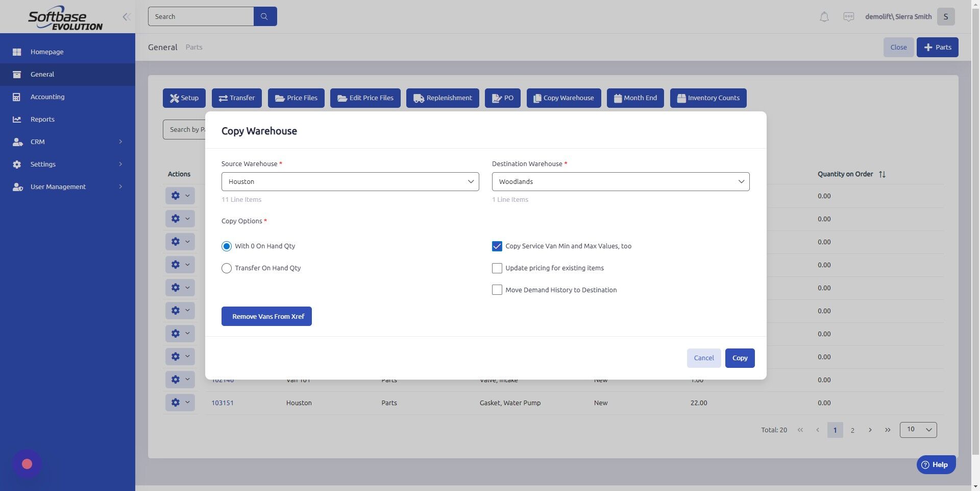Open actions gear dropdown for part 103151
Viewport: 980px width, 491px height.
180,403
